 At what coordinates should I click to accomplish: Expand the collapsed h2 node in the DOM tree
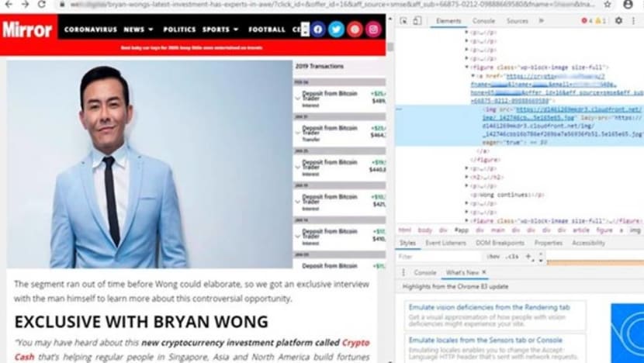click(467, 177)
